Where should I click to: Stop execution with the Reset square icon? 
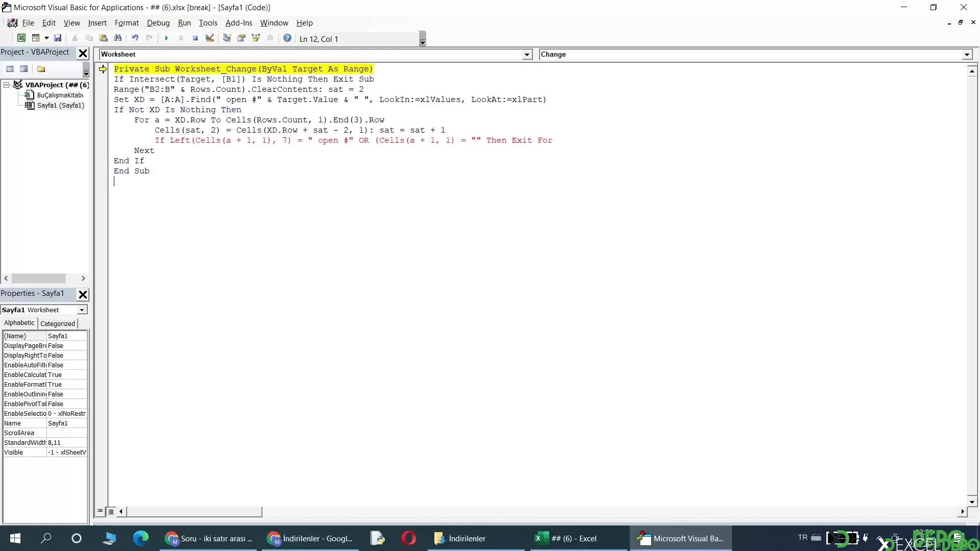coord(195,38)
